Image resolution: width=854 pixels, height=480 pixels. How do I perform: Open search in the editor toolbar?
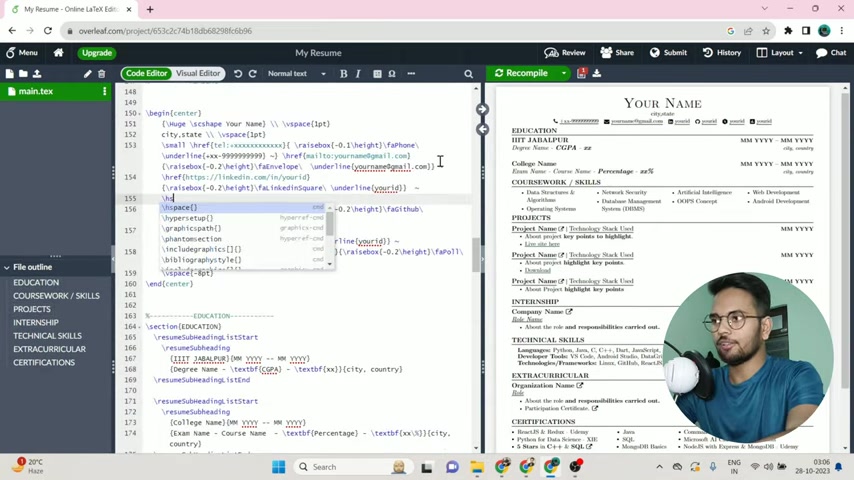pos(468,73)
